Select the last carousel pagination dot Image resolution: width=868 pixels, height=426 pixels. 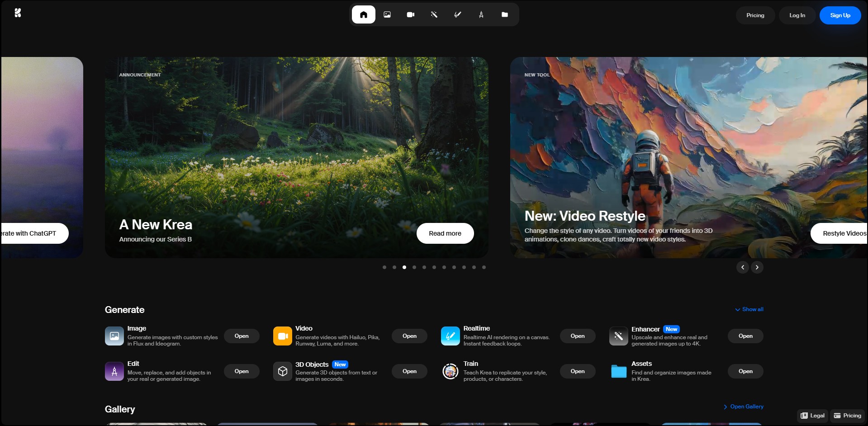[484, 267]
